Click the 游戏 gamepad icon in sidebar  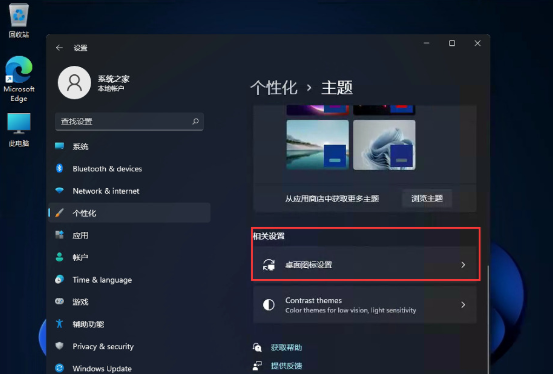point(59,301)
